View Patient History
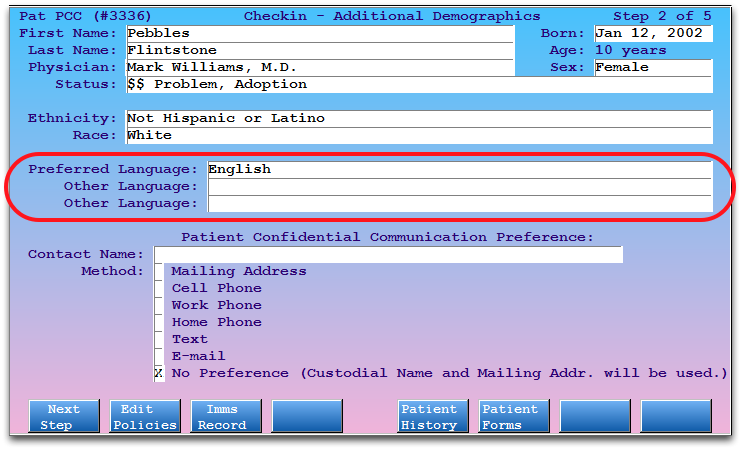741x449 pixels. click(x=433, y=416)
